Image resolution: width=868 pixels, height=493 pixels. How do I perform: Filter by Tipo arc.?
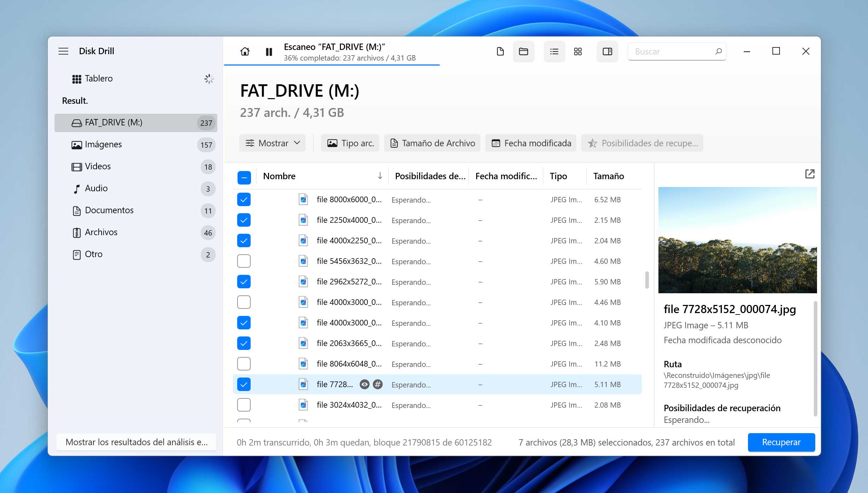click(350, 143)
